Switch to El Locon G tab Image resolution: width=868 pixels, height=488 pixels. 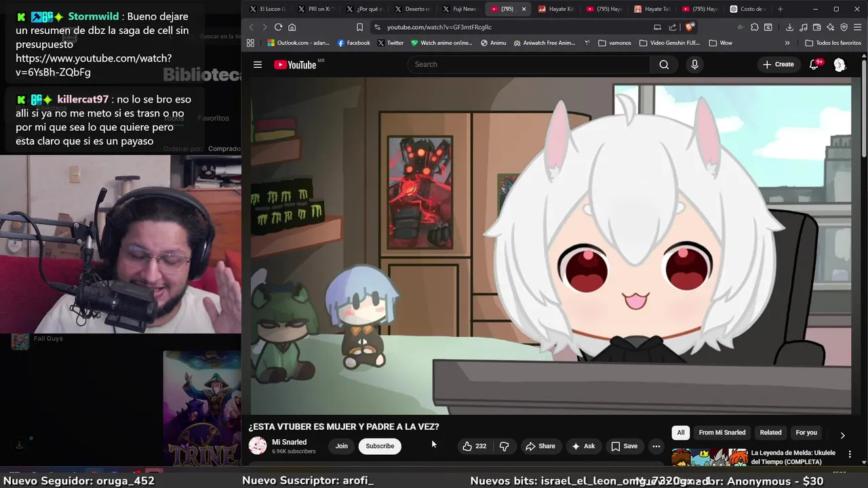point(268,9)
